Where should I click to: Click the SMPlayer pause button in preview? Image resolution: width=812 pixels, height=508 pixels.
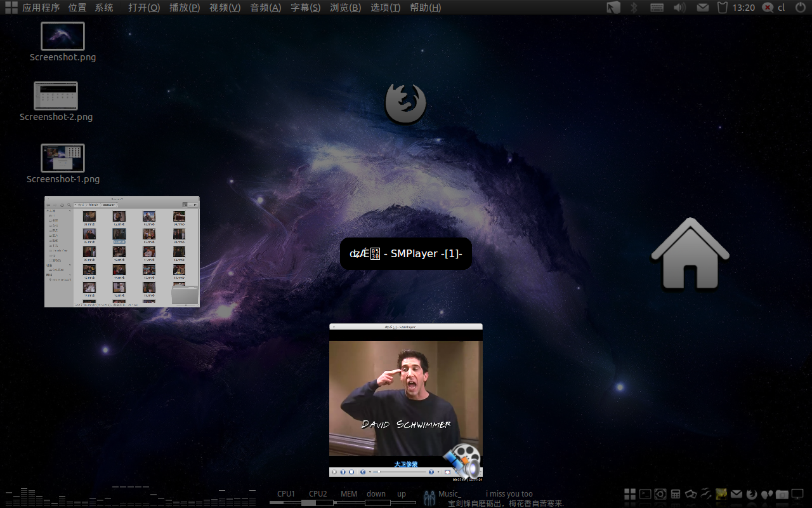343,472
